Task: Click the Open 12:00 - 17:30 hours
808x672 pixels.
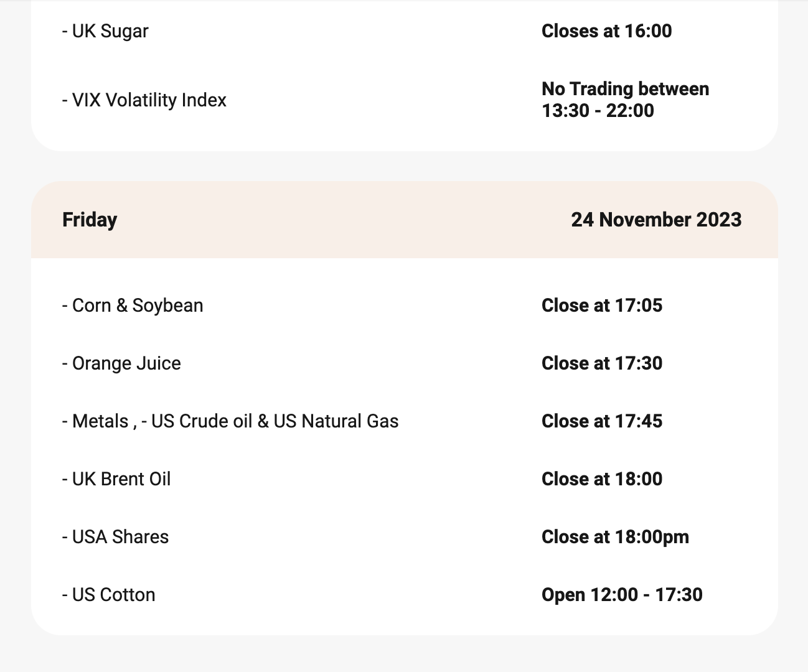Action: [622, 595]
